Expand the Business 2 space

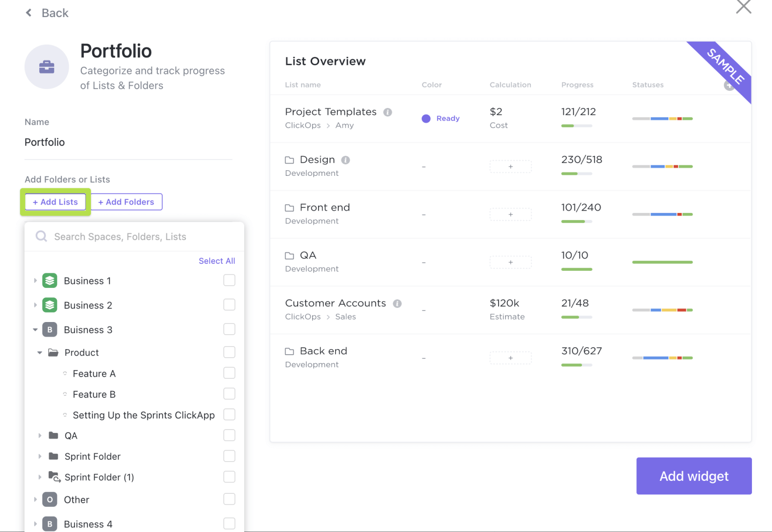(35, 305)
